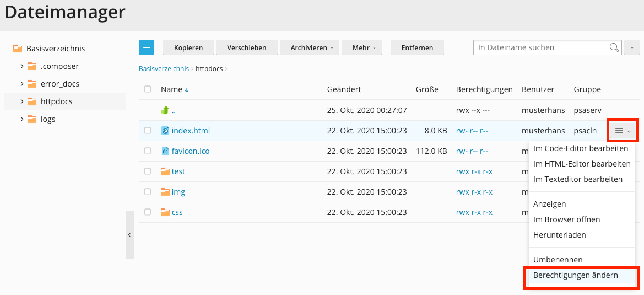Click the magnifier search icon
Viewport: 644px width, 295px height.
[614, 47]
